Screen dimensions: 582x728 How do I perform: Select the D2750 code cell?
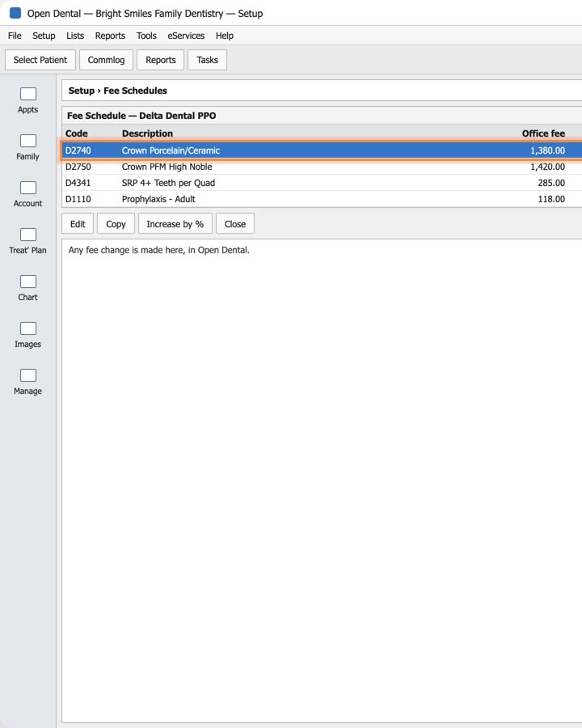click(x=78, y=167)
